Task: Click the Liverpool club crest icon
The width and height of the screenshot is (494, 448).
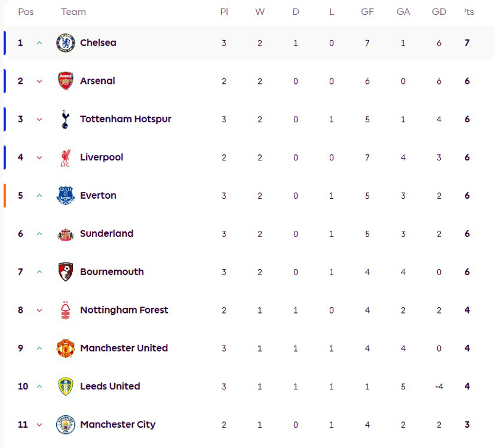Action: tap(65, 157)
